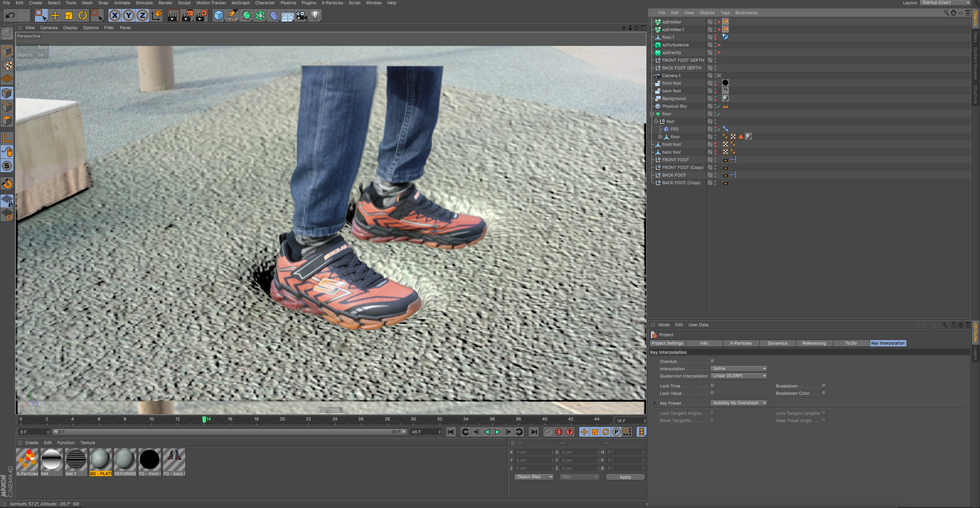Toggle Lock Time checkbox
Viewport: 980px width, 508px height.
coord(713,386)
